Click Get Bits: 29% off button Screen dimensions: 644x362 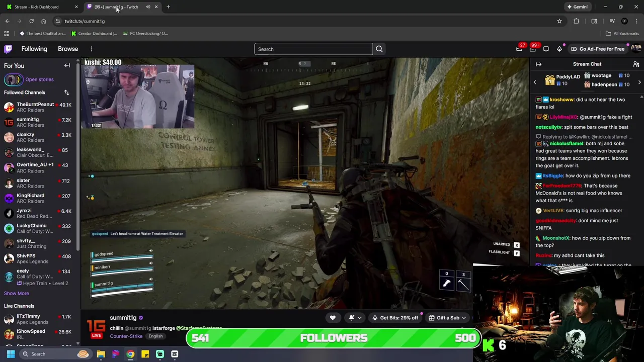395,318
